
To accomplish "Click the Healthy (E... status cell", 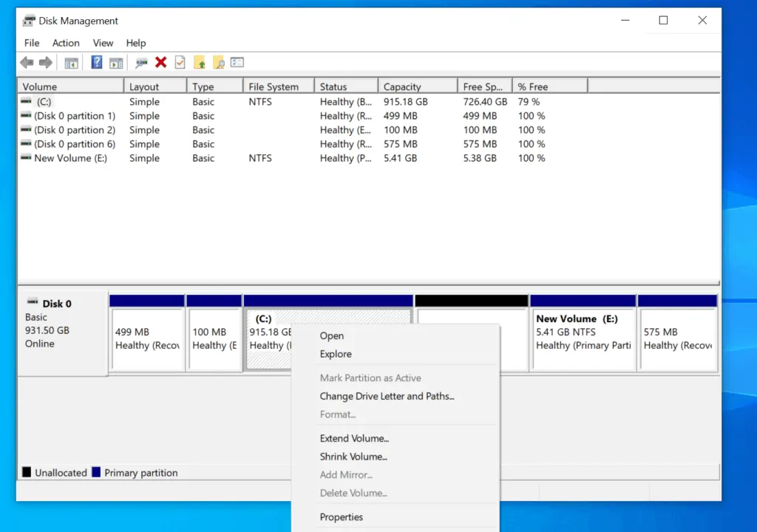I will pos(346,129).
